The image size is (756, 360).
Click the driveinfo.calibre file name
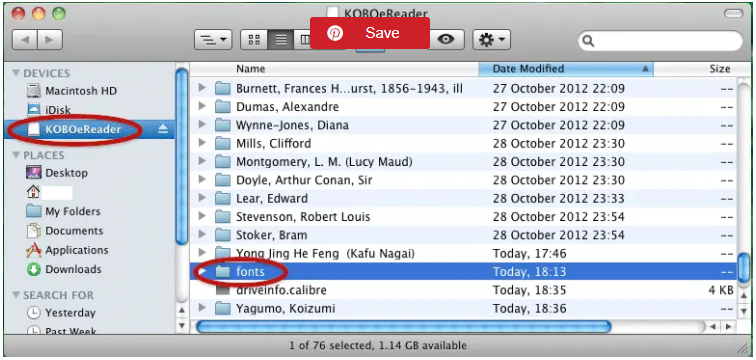pyautogui.click(x=281, y=290)
